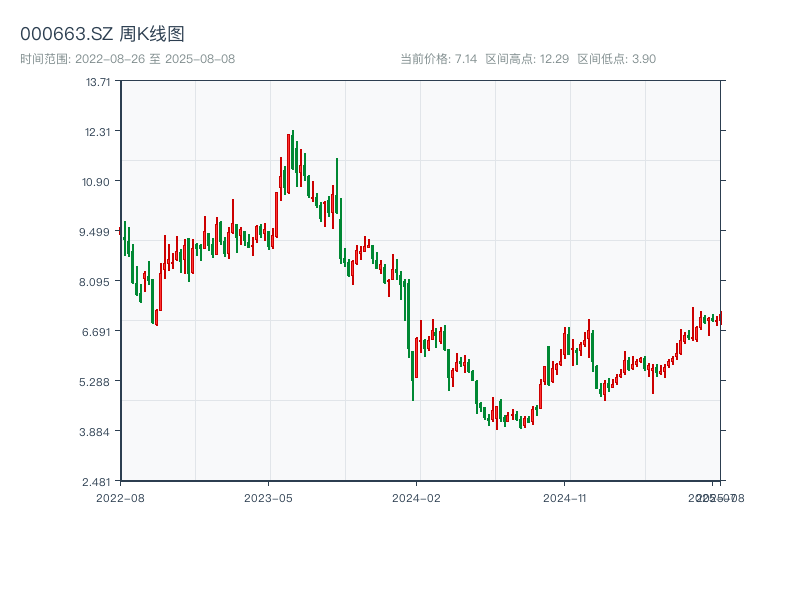Click the 12.31 y-axis price label
800x600 pixels.
click(x=98, y=132)
